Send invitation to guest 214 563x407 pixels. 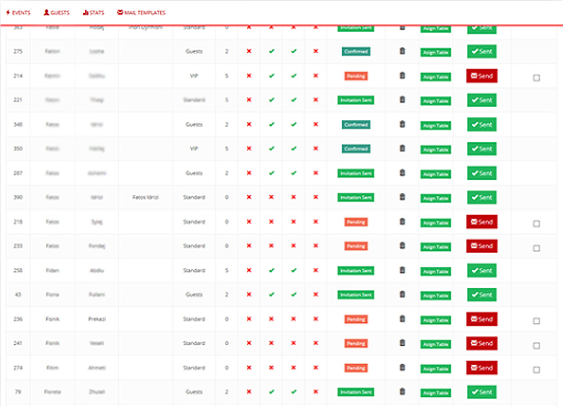click(x=481, y=76)
